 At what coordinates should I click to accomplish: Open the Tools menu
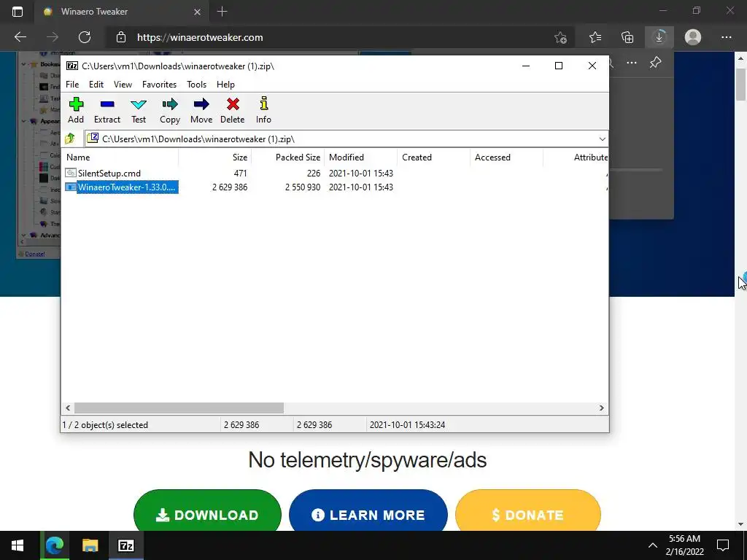[x=197, y=85]
